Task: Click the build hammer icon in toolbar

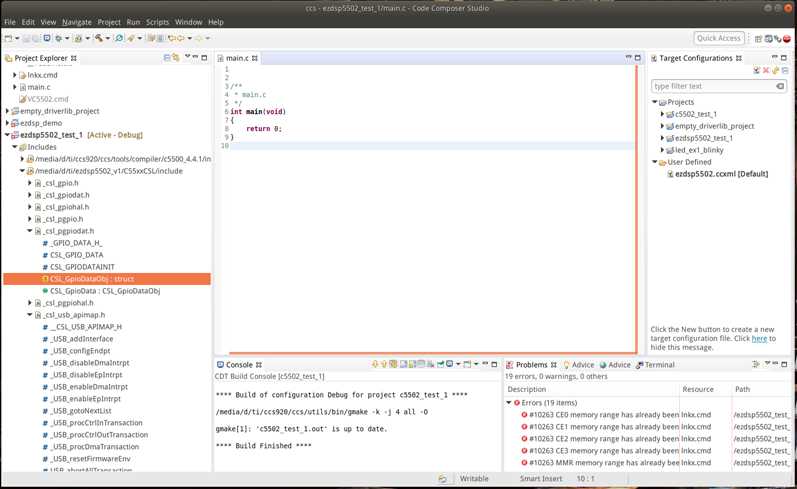Action: click(99, 38)
